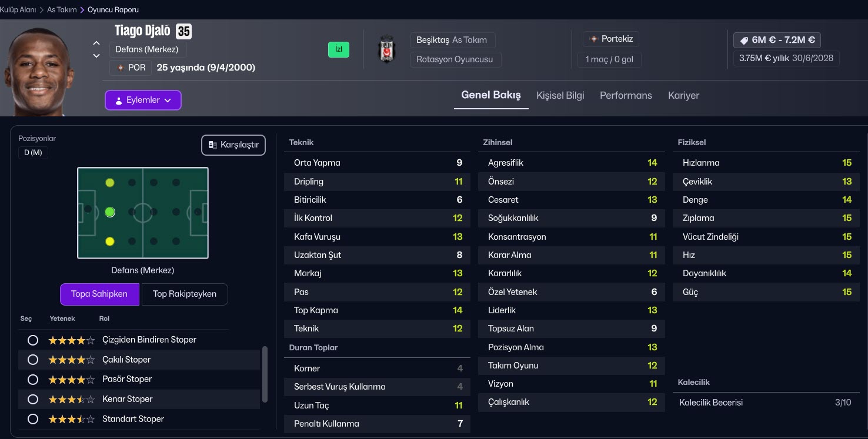The width and height of the screenshot is (868, 439).
Task: Click the Beşiktaş club crest
Action: 386,49
